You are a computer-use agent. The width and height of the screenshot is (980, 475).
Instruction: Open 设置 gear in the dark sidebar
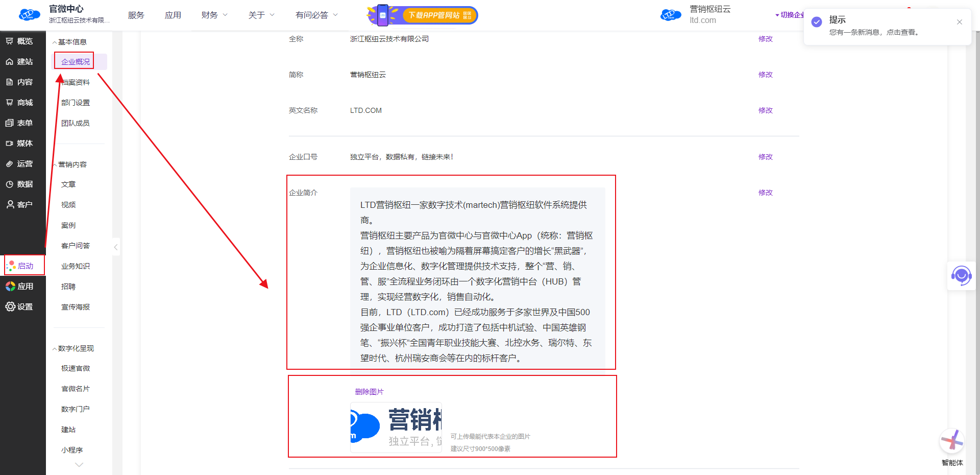(19, 306)
